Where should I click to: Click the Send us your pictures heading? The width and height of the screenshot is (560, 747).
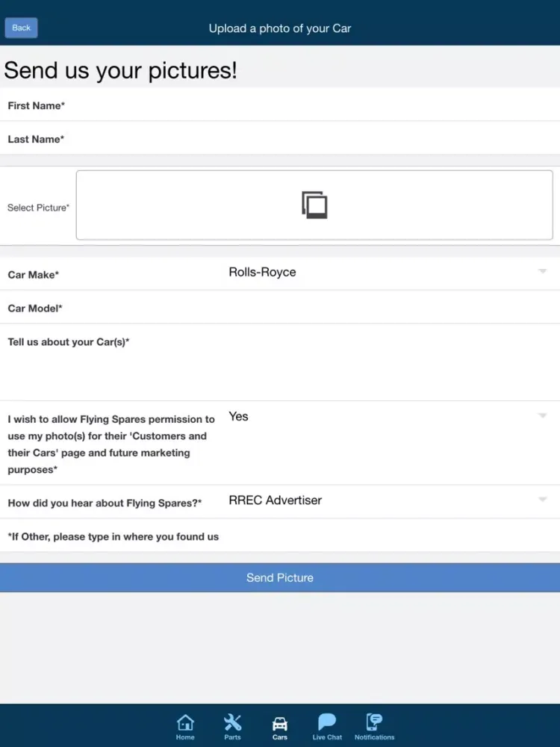[120, 70]
